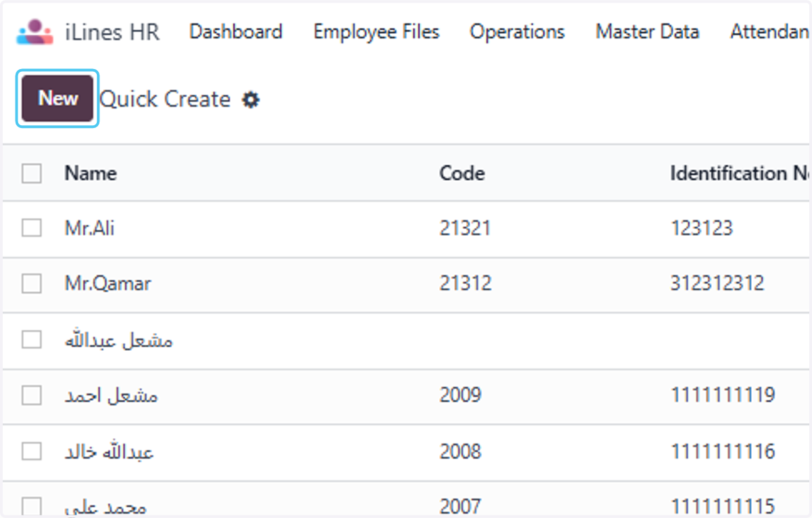The width and height of the screenshot is (812, 518).
Task: Open the Mr.Ali employee record
Action: click(x=90, y=228)
